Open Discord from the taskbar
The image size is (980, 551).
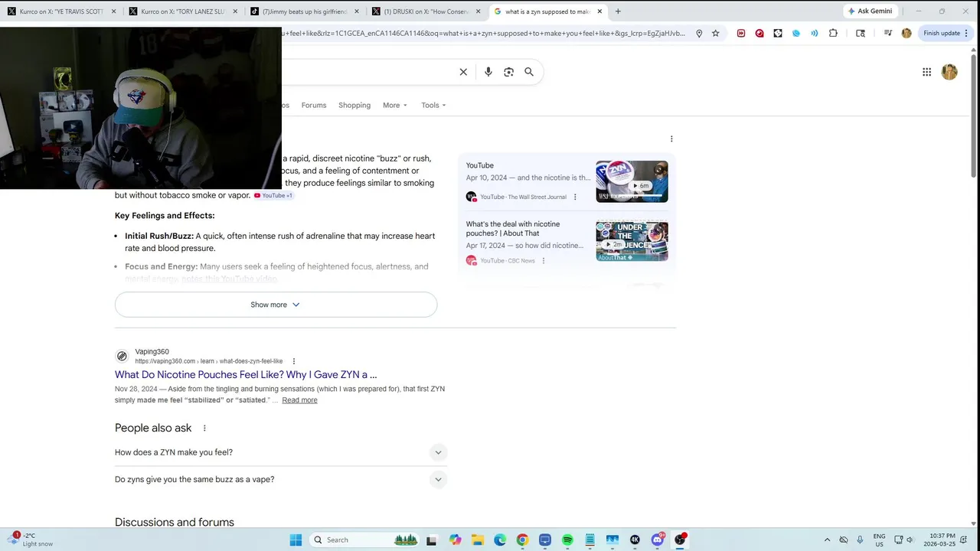658,540
